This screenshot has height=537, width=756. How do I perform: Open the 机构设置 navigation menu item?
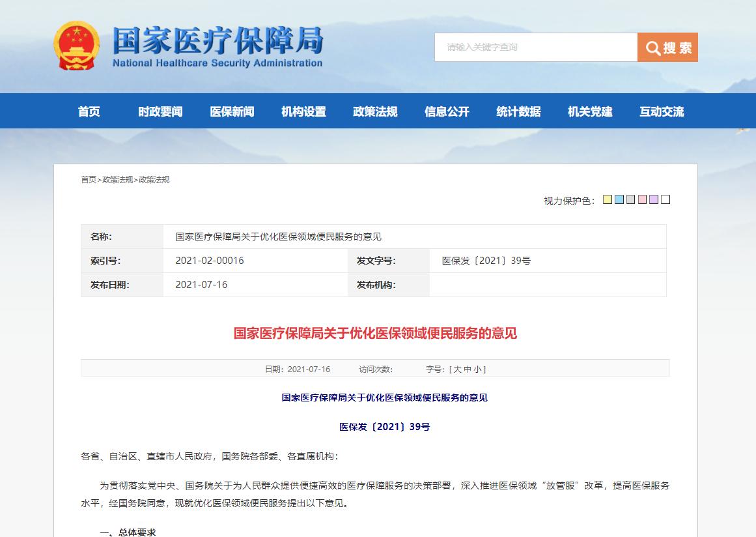pos(303,111)
